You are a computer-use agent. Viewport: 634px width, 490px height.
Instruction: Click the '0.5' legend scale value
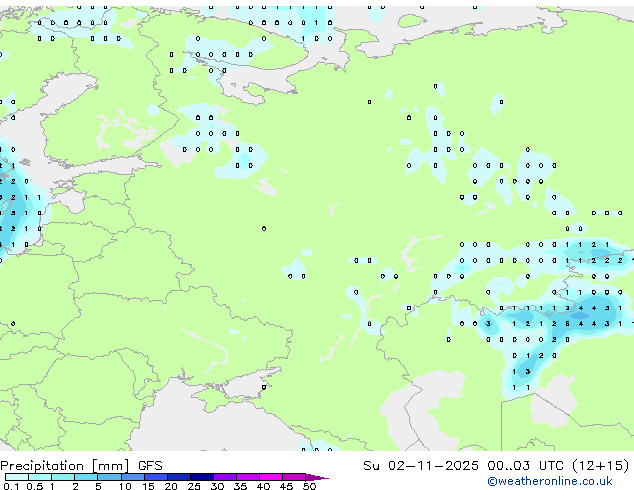point(34,486)
